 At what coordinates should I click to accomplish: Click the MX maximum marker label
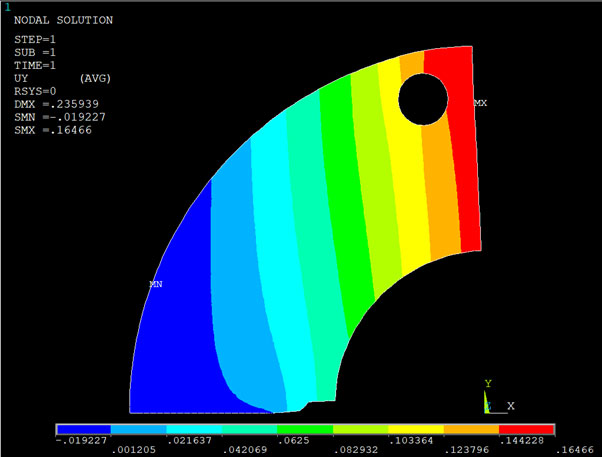[481, 103]
